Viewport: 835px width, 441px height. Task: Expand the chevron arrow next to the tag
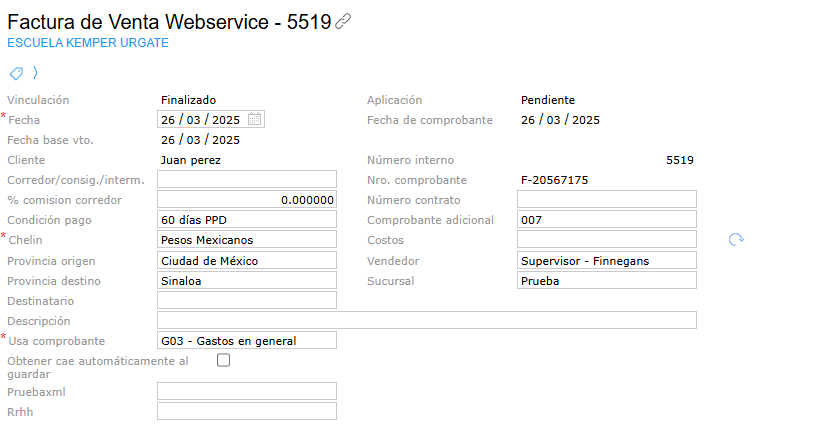click(35, 72)
